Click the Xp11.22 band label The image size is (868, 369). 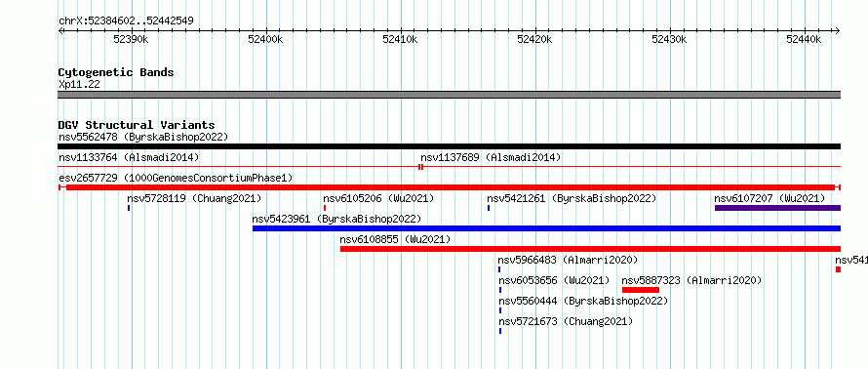(x=79, y=85)
